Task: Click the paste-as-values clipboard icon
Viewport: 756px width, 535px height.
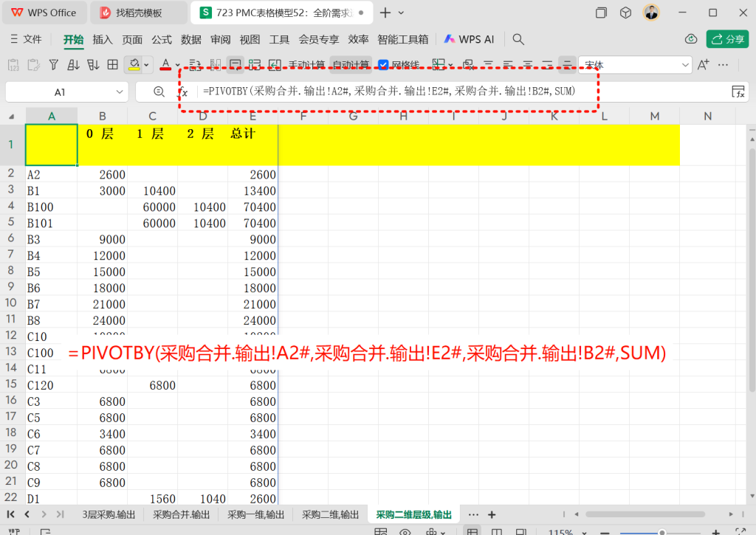Action: click(x=13, y=65)
